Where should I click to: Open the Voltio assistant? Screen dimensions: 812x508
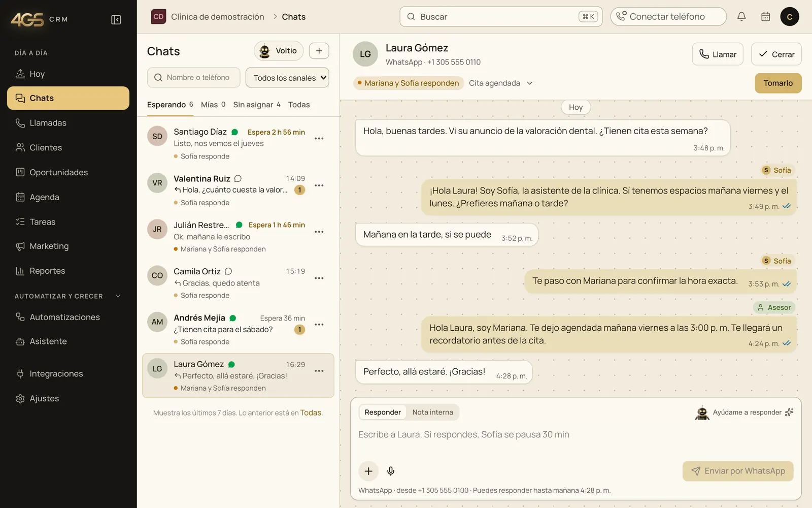pyautogui.click(x=279, y=51)
